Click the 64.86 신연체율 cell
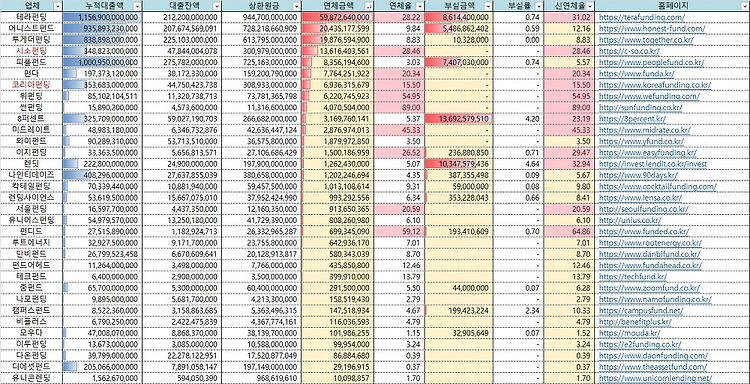Image resolution: width=750 pixels, height=384 pixels. pyautogui.click(x=570, y=231)
